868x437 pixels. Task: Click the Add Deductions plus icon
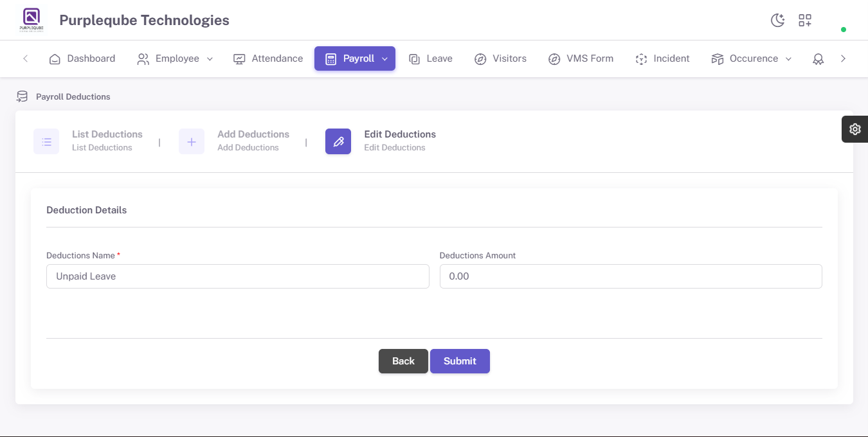192,141
